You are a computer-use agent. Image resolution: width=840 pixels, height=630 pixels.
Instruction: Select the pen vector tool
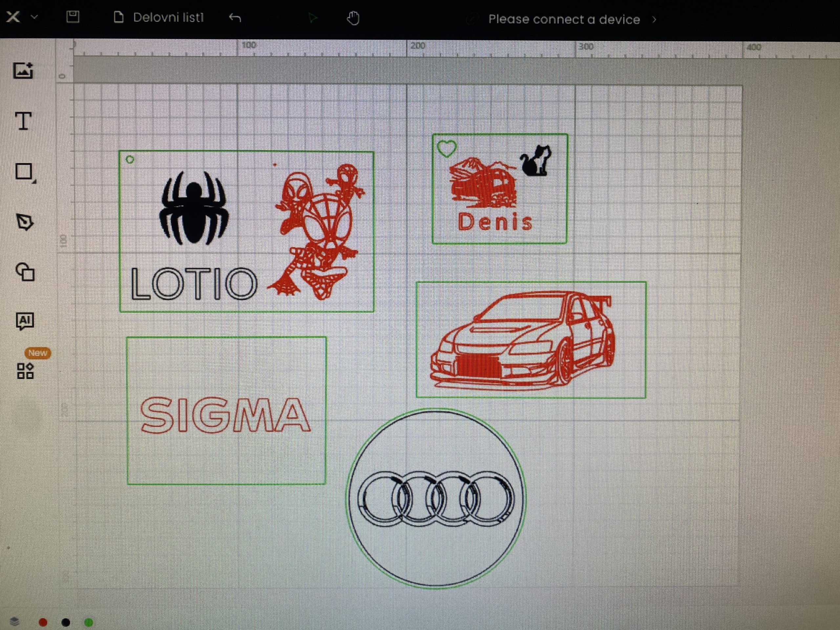pyautogui.click(x=25, y=222)
